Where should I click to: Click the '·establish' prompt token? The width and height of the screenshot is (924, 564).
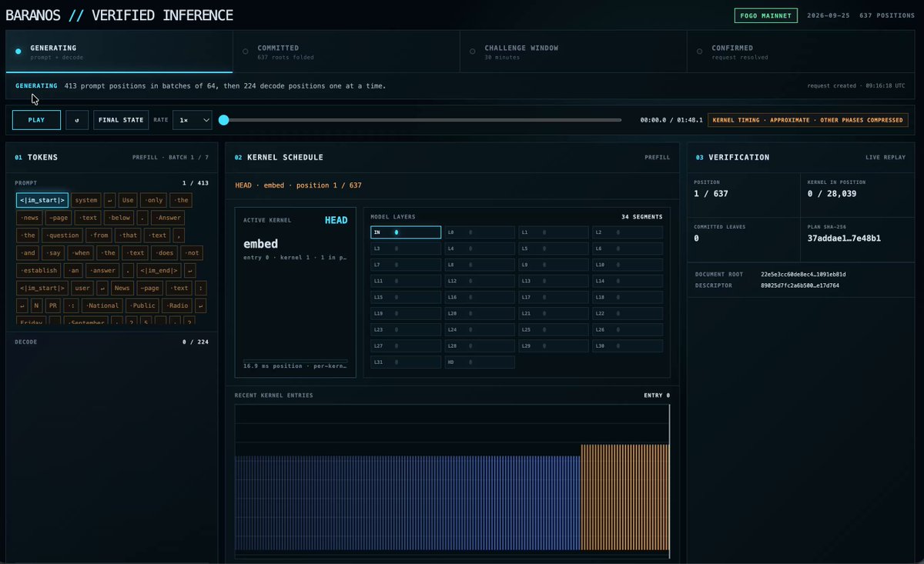click(x=38, y=271)
